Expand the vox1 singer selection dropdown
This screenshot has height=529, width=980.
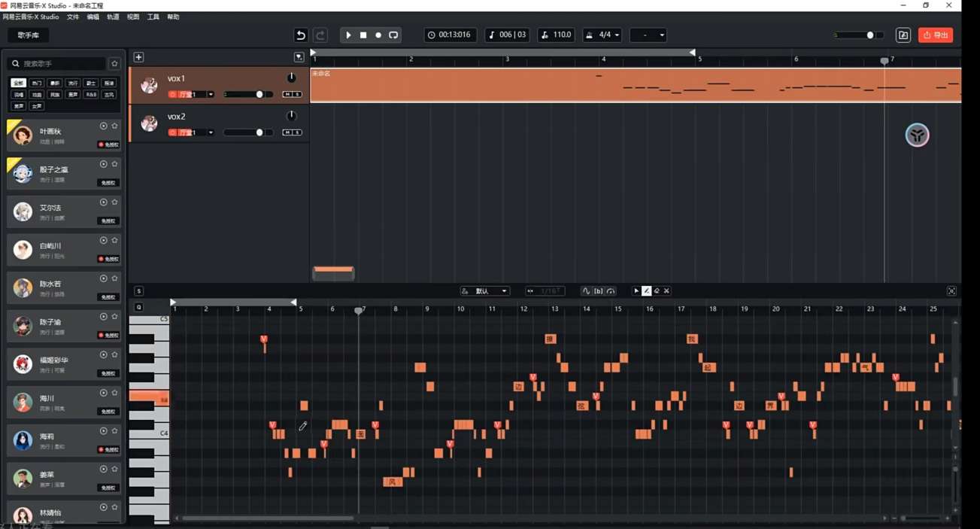pyautogui.click(x=211, y=95)
